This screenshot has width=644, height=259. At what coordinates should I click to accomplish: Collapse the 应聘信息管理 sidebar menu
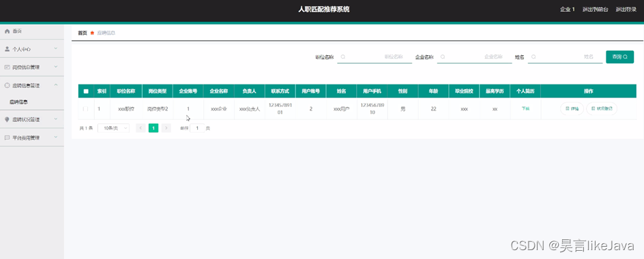point(56,85)
